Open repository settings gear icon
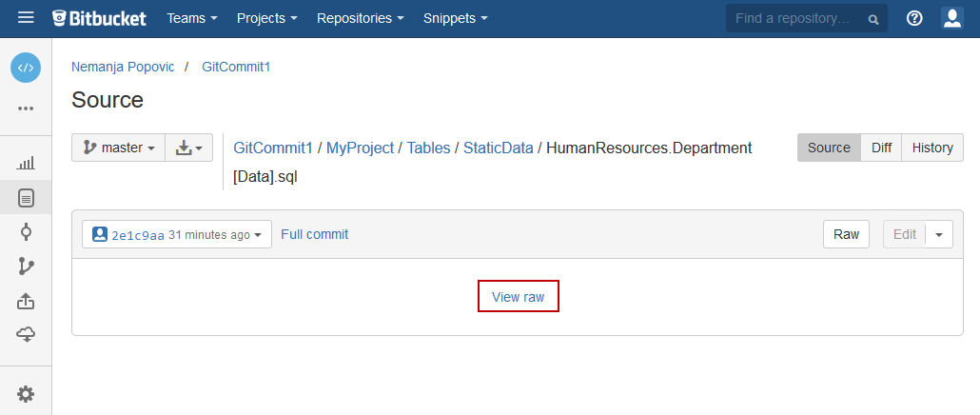This screenshot has height=415, width=980. point(26,394)
